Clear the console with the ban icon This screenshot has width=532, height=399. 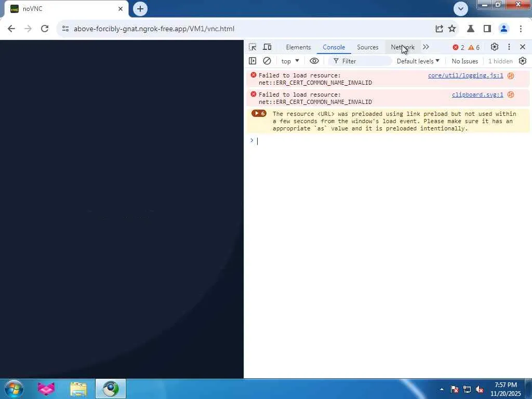click(x=267, y=61)
